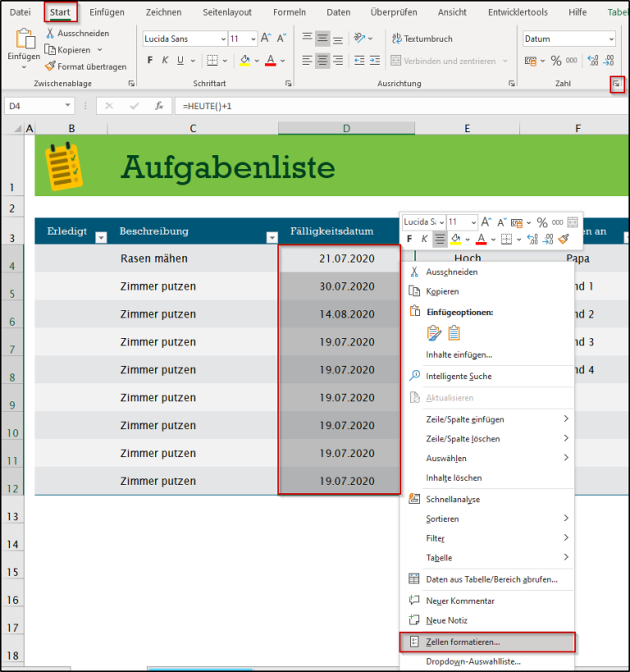Click the yellow fill color button in ribbon
Screen dimensions: 630x672
click(245, 60)
